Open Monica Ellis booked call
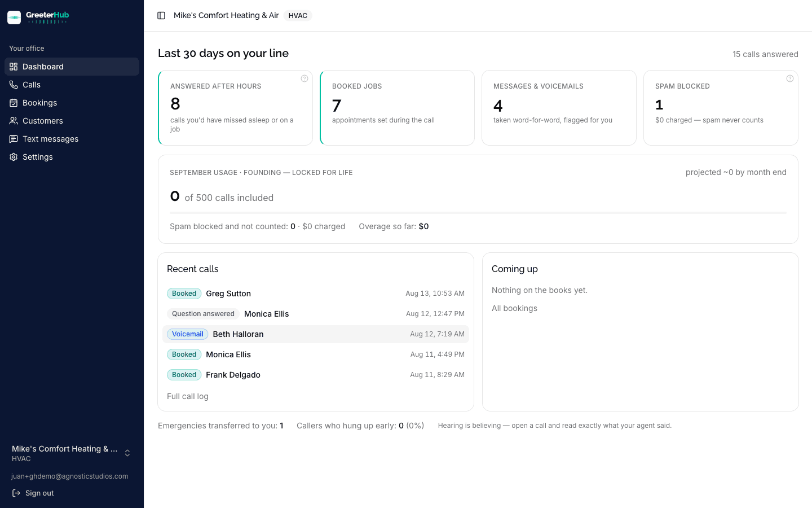The height and width of the screenshot is (508, 812). (x=316, y=354)
